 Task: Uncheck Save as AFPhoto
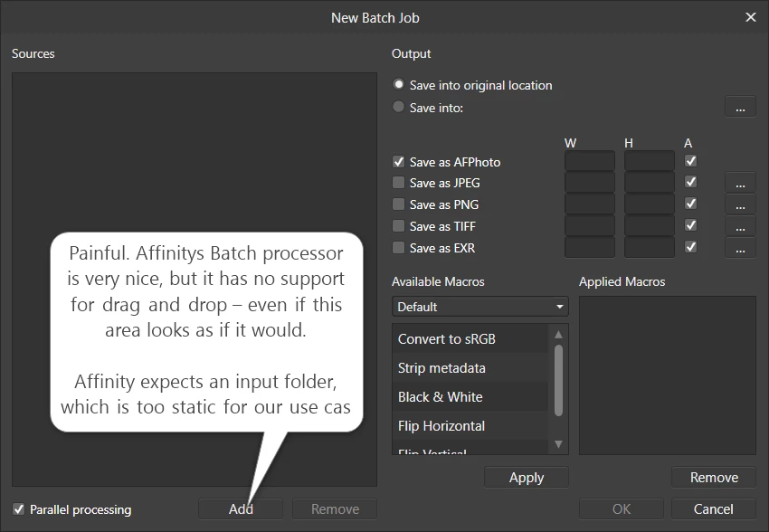click(x=399, y=161)
